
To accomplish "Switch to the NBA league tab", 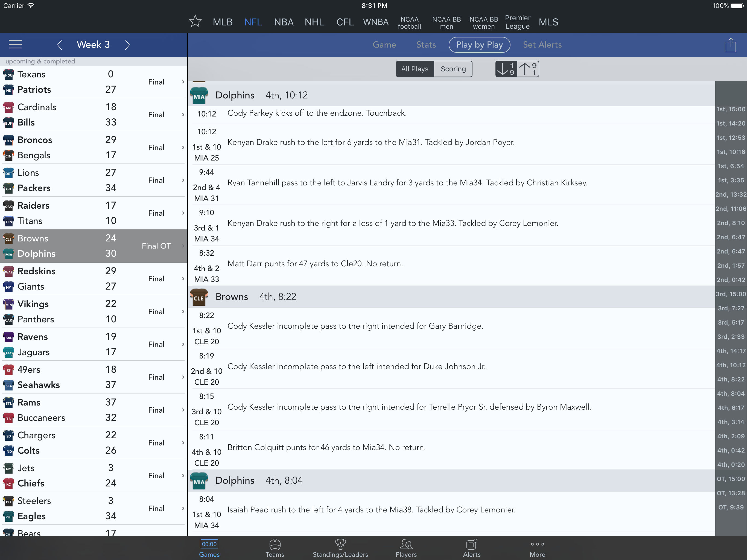I will click(284, 22).
